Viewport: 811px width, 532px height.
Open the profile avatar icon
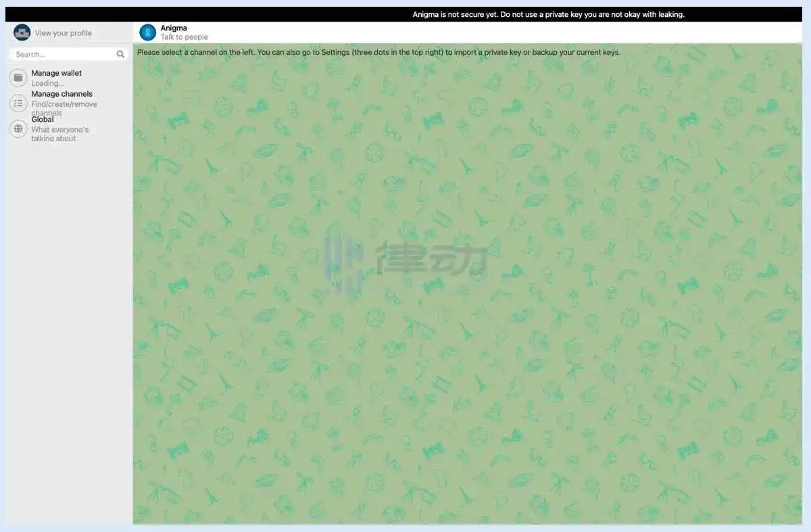pos(22,32)
